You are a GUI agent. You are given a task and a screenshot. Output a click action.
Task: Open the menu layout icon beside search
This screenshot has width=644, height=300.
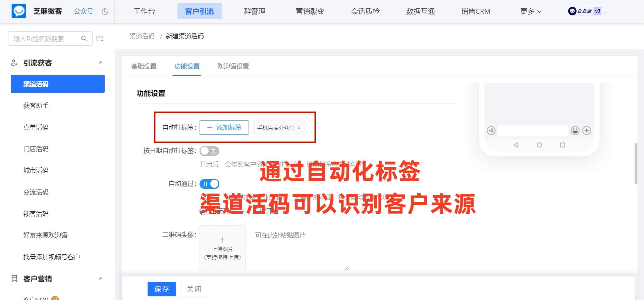click(x=100, y=39)
